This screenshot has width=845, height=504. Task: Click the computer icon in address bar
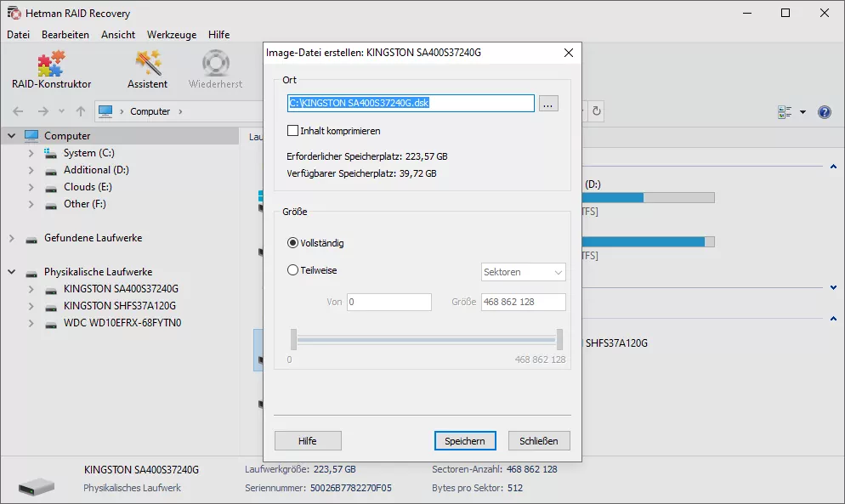(105, 111)
